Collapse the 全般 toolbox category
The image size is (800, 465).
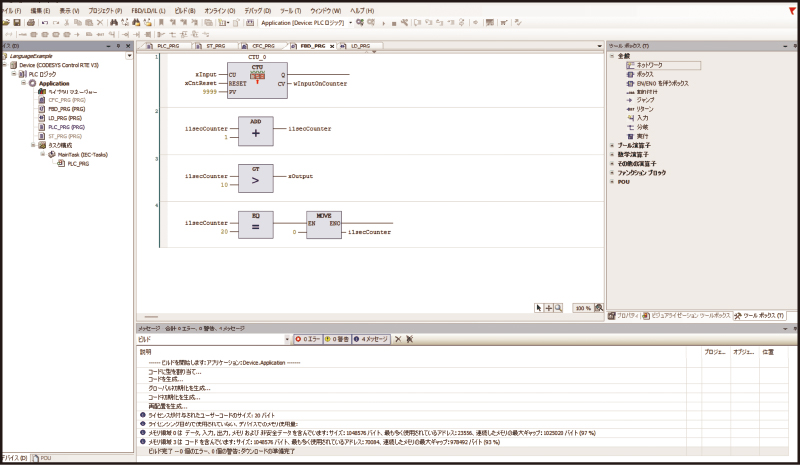point(612,56)
